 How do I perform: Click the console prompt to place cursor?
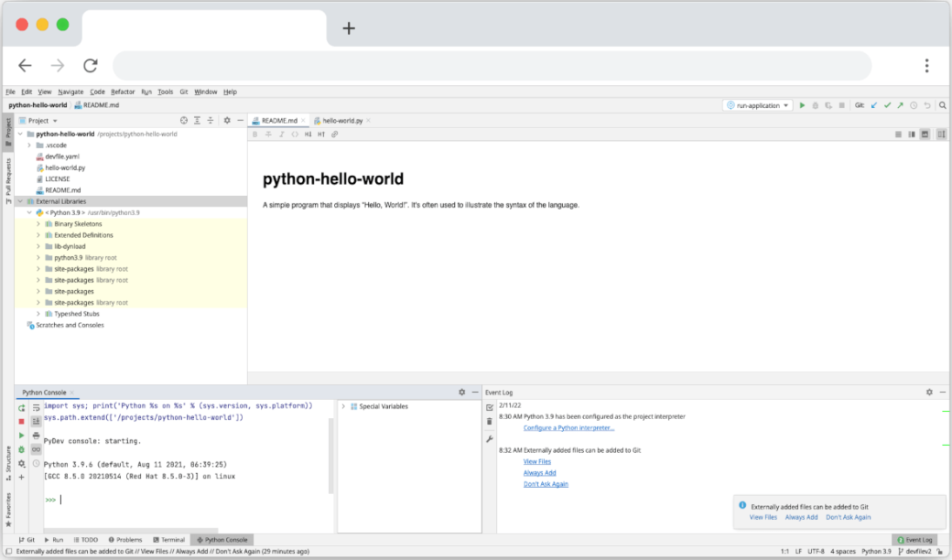pyautogui.click(x=59, y=500)
